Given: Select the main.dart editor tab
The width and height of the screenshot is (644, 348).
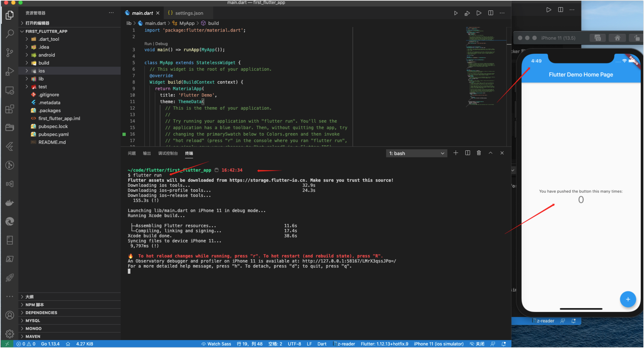Looking at the screenshot, I should click(x=142, y=13).
